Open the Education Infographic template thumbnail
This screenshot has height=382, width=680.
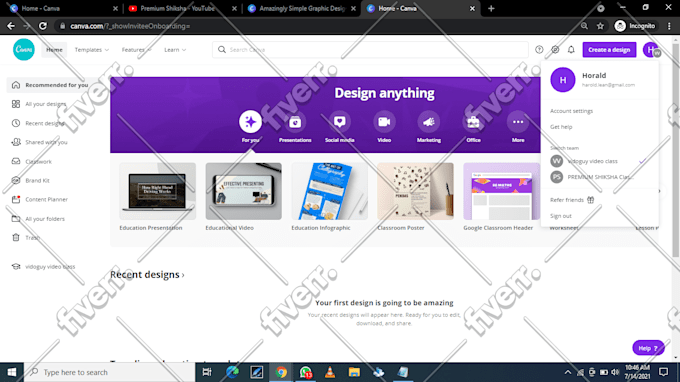point(330,191)
